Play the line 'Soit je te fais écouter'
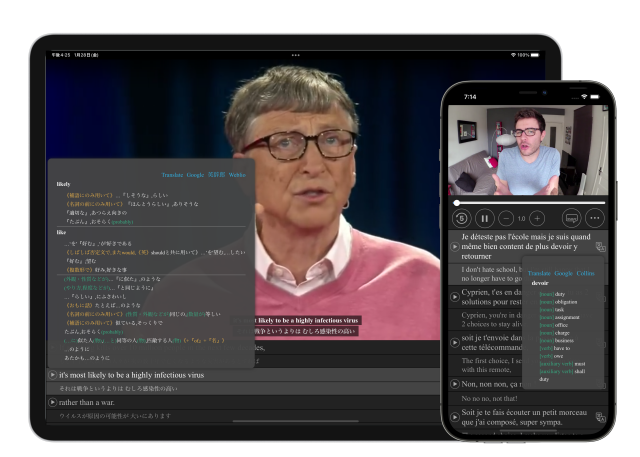Viewport: 640px width, 457px height. (454, 417)
